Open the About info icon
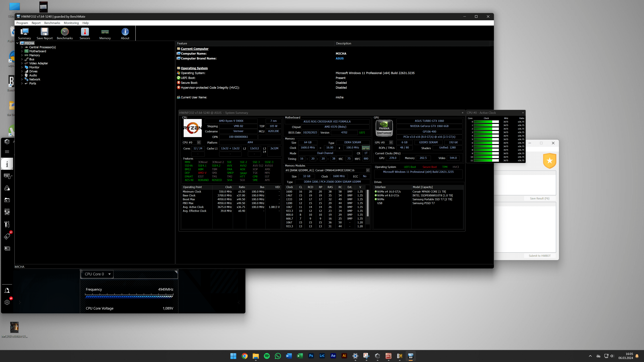Image resolution: width=644 pixels, height=362 pixels. click(125, 34)
